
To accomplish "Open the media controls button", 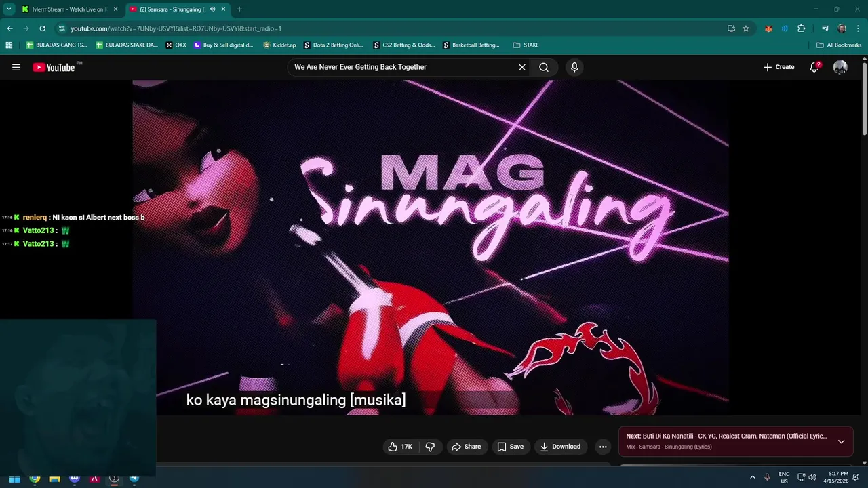I will [x=825, y=28].
